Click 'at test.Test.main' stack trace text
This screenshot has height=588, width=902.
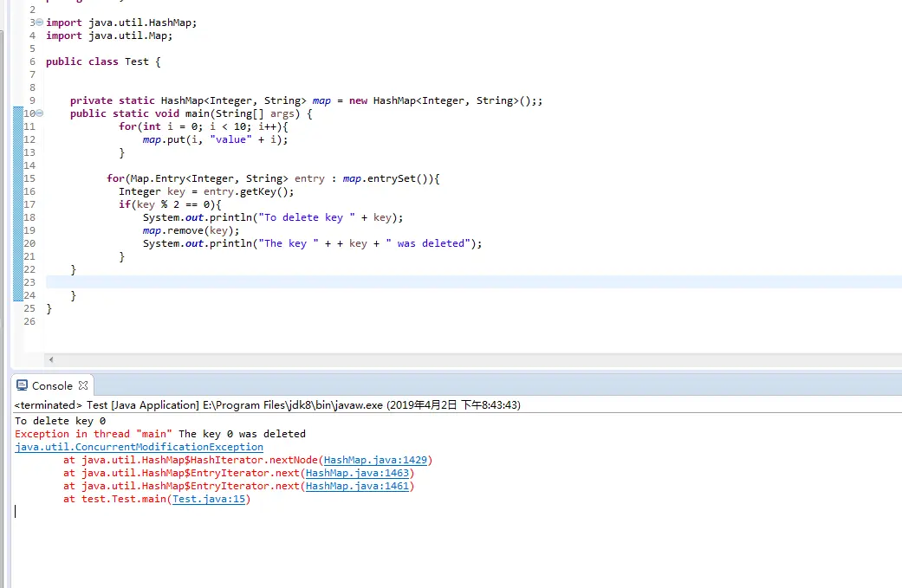pos(115,499)
